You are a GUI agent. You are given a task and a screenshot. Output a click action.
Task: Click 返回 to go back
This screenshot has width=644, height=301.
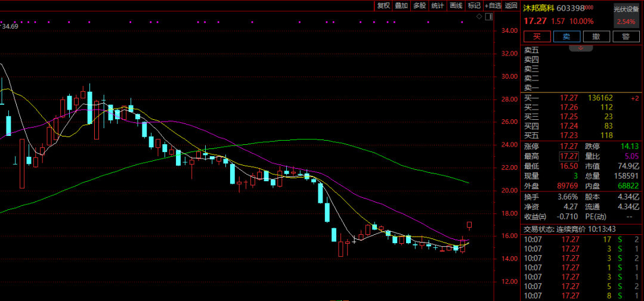[x=511, y=5]
